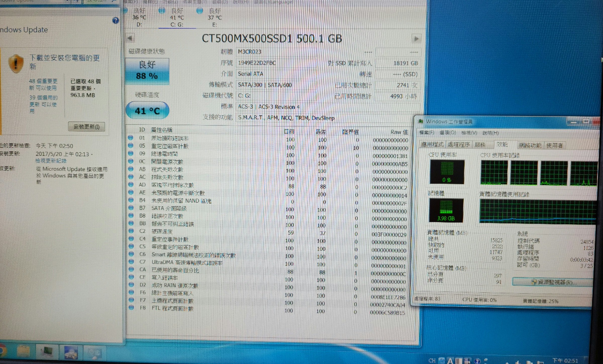Click the CPU 使用率 0 % gauge

click(447, 172)
